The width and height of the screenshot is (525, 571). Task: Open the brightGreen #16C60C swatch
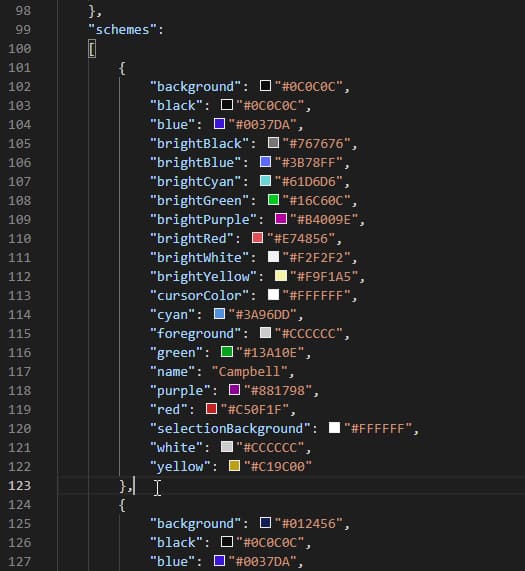[273, 200]
